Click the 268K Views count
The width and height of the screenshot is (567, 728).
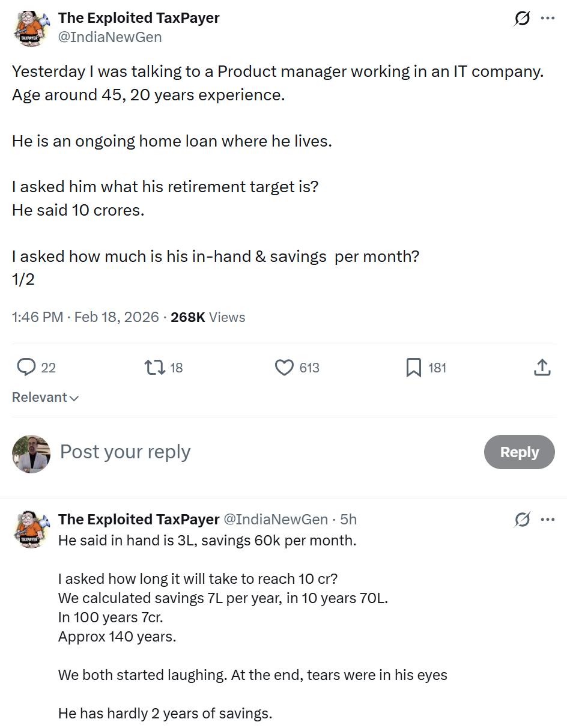208,317
